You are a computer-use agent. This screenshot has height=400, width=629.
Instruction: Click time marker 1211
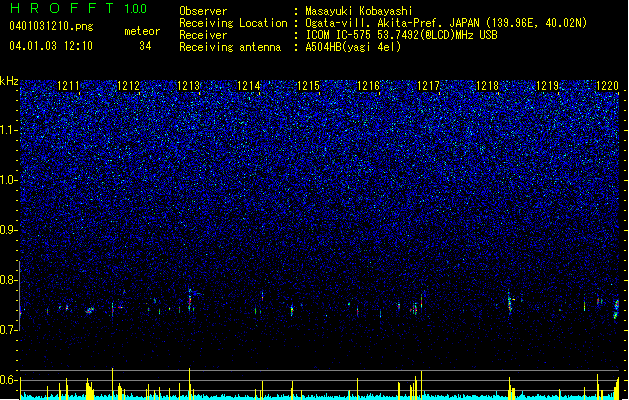(x=68, y=85)
